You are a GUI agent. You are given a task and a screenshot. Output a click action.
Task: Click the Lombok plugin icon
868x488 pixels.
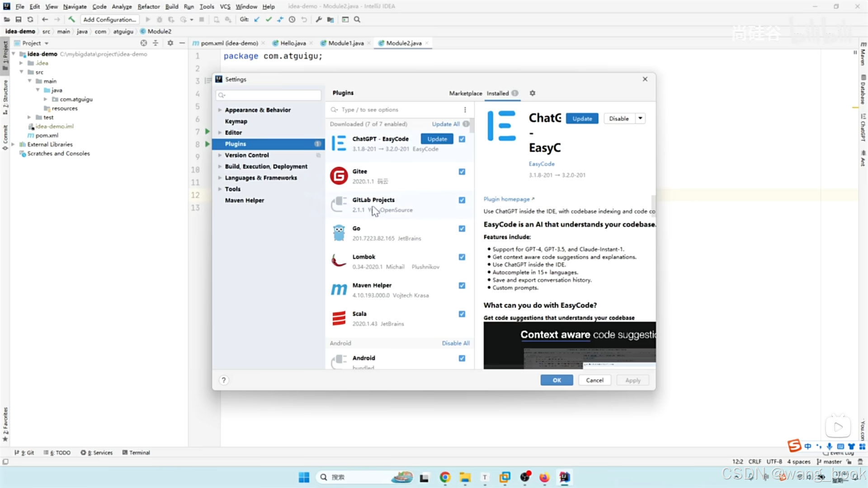[338, 261]
